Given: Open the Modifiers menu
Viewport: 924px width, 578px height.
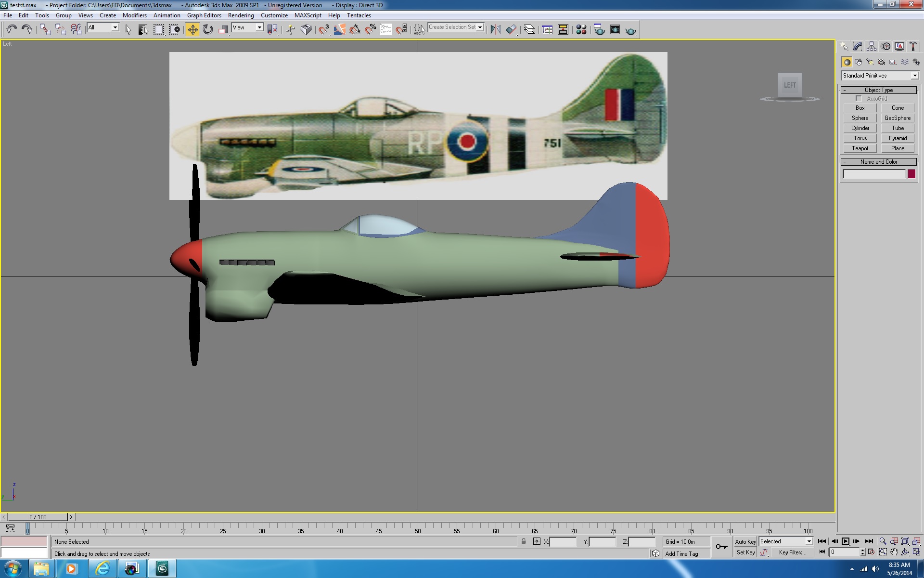Looking at the screenshot, I should (x=134, y=15).
